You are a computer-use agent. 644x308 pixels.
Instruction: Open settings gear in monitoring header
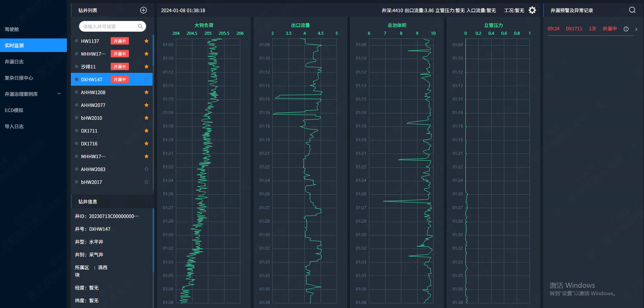coord(532,10)
